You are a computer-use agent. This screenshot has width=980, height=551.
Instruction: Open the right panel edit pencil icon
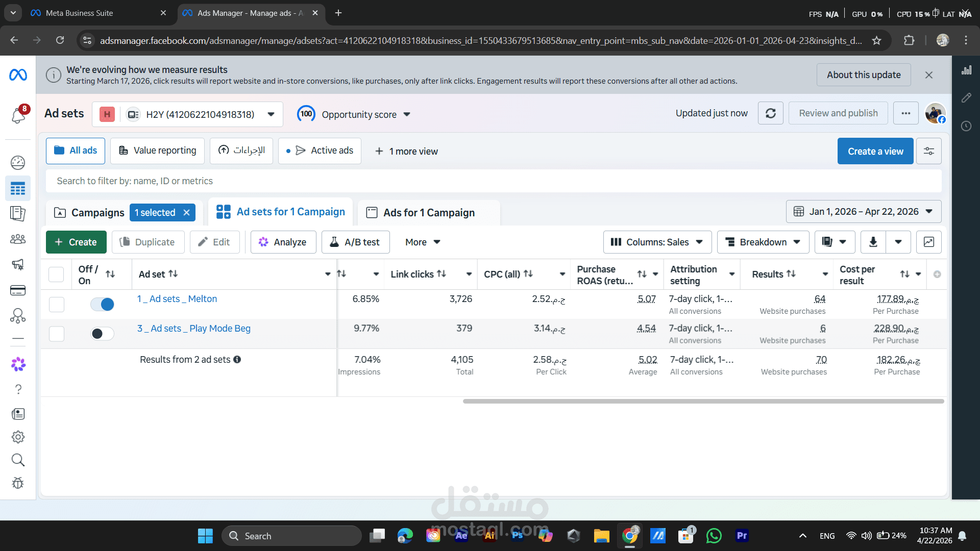tap(966, 98)
